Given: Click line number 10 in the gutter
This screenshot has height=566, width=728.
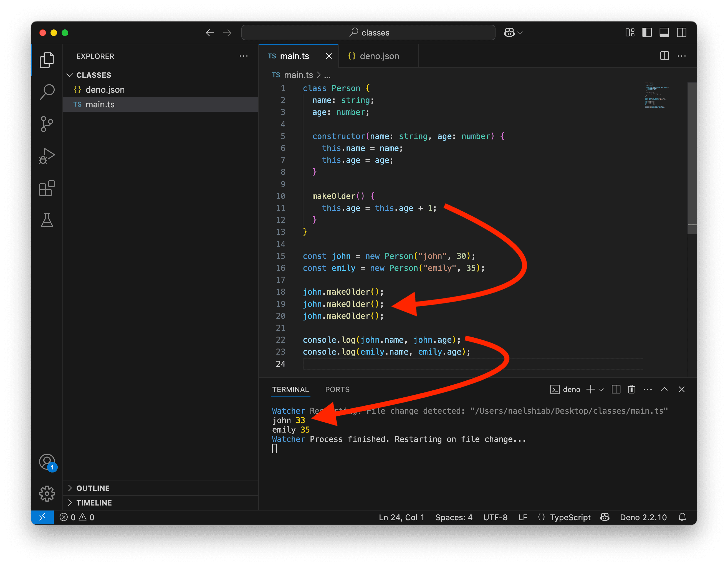Looking at the screenshot, I should coord(280,196).
